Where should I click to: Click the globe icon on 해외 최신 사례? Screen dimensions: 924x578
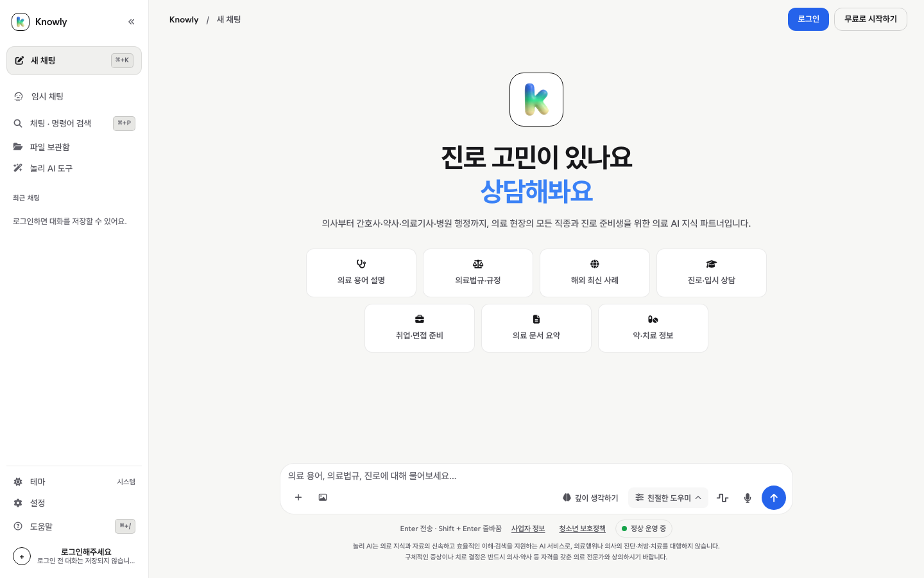click(595, 264)
